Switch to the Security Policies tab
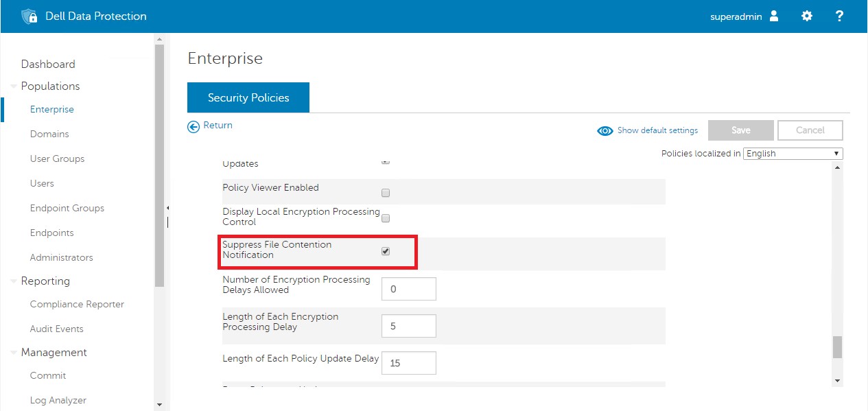 click(248, 97)
